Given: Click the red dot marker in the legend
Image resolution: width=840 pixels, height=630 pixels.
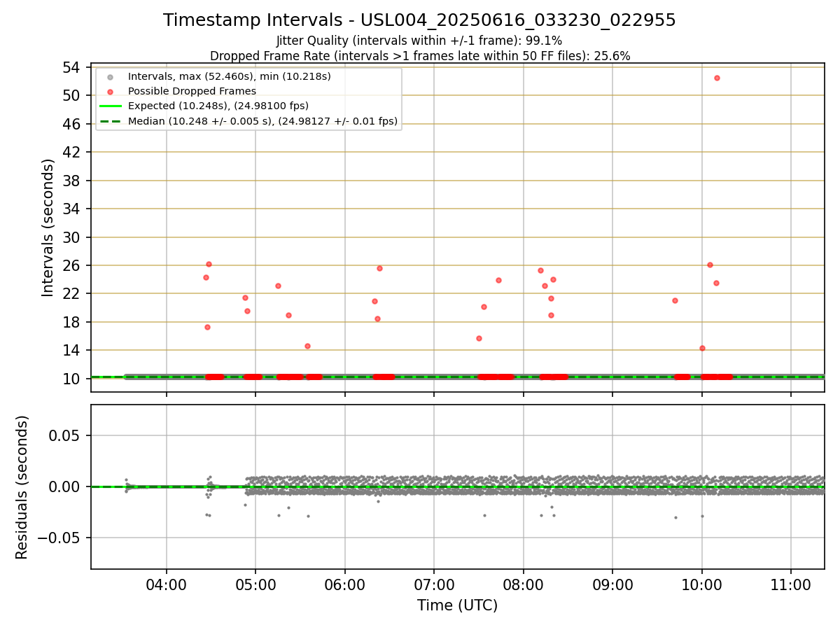Looking at the screenshot, I should tap(110, 92).
